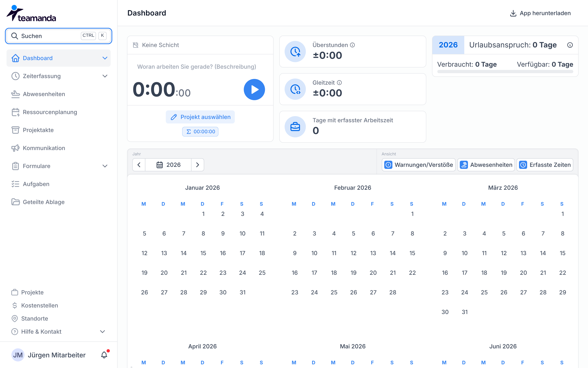Click the Überstunden info icon

pyautogui.click(x=352, y=45)
